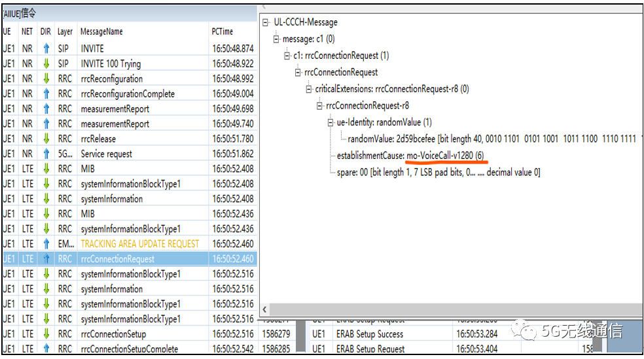This screenshot has height=359, width=644.
Task: Click the uplink arrow on measurementReport 16:50:49.698 row
Action: (x=46, y=109)
